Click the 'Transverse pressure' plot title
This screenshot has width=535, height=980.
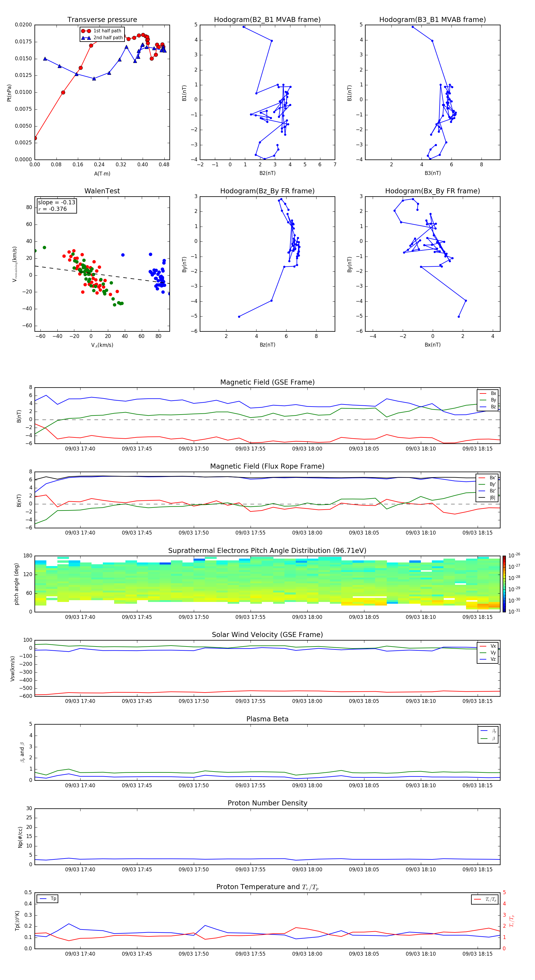[102, 20]
